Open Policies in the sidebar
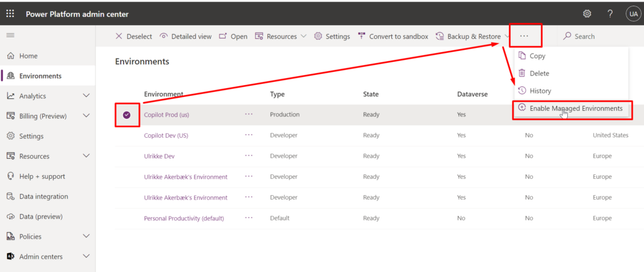 pos(30,236)
